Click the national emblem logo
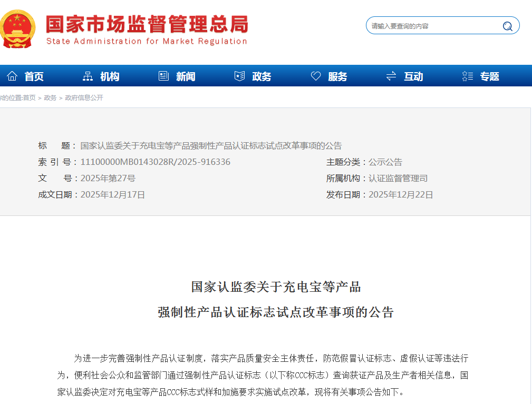Viewport: 532px width, 404px height. point(18,29)
